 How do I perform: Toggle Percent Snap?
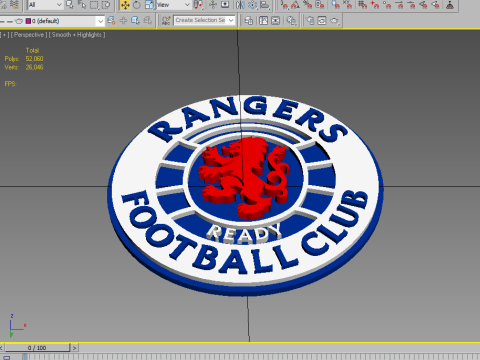point(308,5)
